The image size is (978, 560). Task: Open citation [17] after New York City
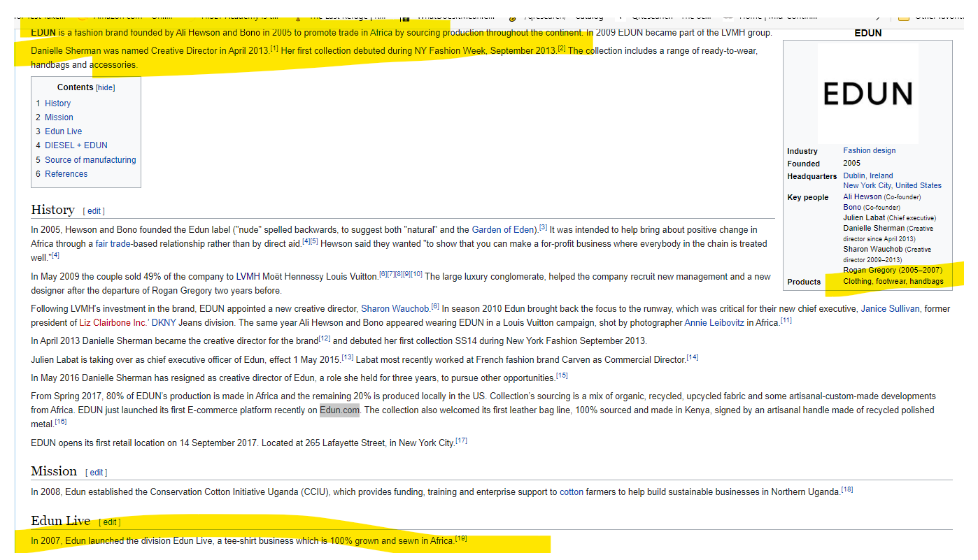462,440
